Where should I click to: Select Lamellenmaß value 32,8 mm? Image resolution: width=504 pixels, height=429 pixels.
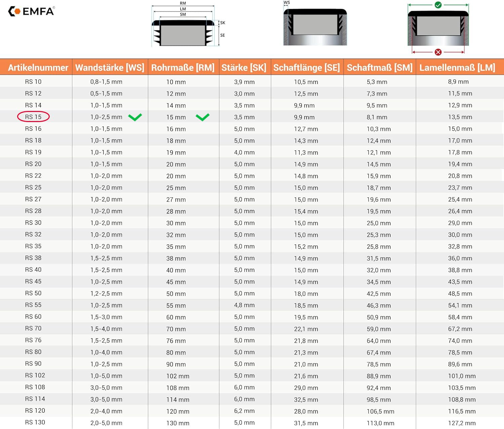point(460,246)
